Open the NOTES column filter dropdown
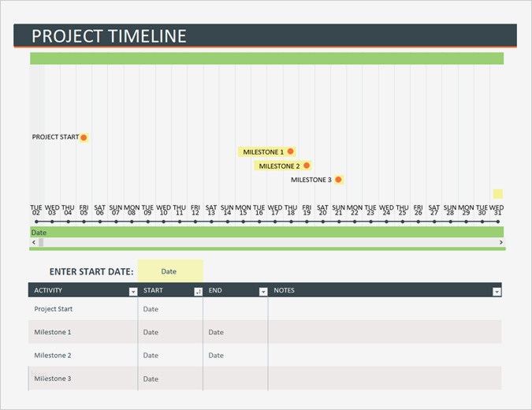The image size is (532, 410). pyautogui.click(x=497, y=292)
